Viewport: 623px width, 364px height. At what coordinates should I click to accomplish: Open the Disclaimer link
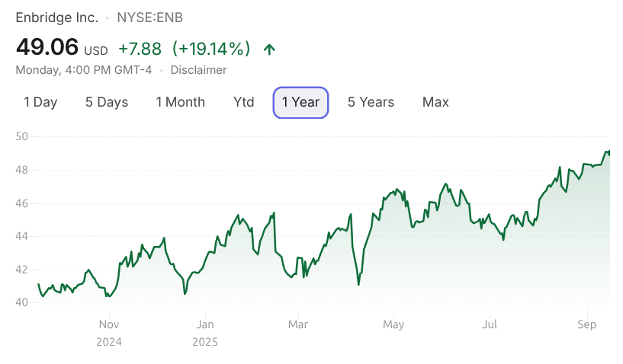[198, 70]
